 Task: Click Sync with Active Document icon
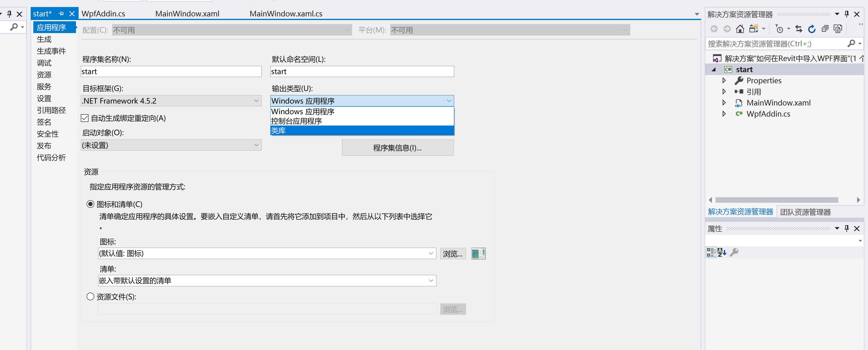[x=798, y=29]
